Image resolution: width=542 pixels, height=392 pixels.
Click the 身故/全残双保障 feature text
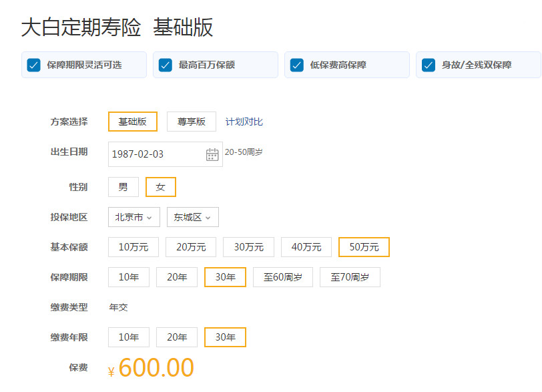click(x=477, y=65)
